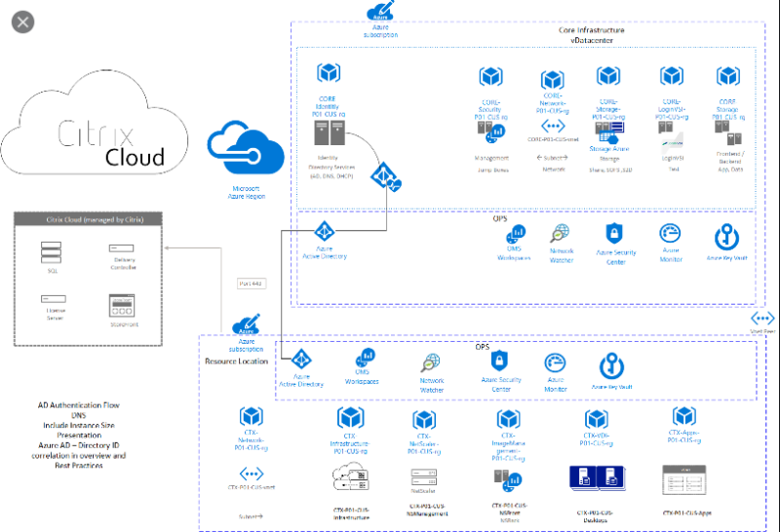
Task: Click the top Azure subscription icon
Action: pos(380,11)
